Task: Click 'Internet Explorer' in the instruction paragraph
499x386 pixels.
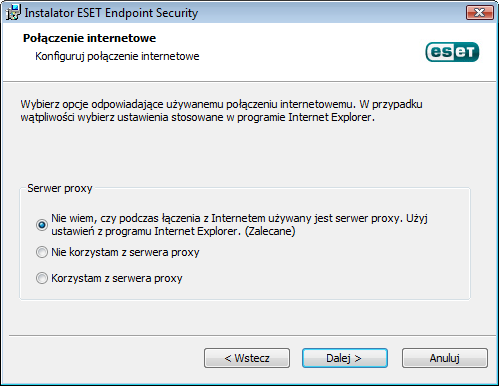Action: (331, 117)
